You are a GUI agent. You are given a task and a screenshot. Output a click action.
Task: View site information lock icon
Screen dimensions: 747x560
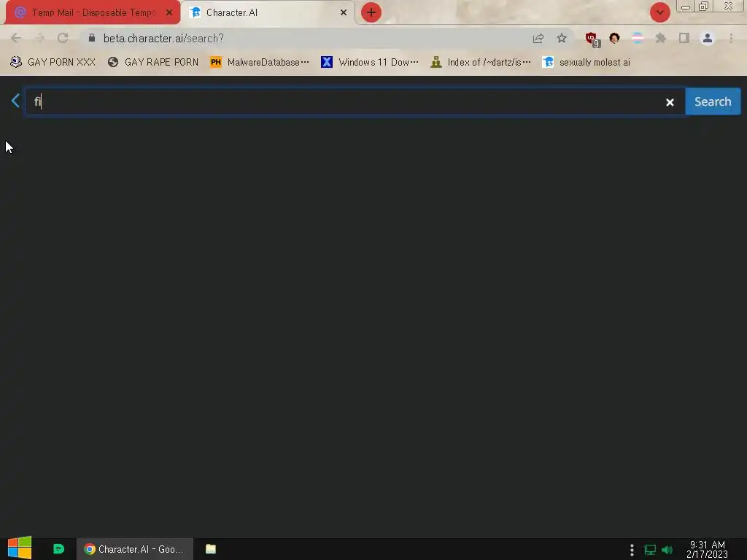91,38
